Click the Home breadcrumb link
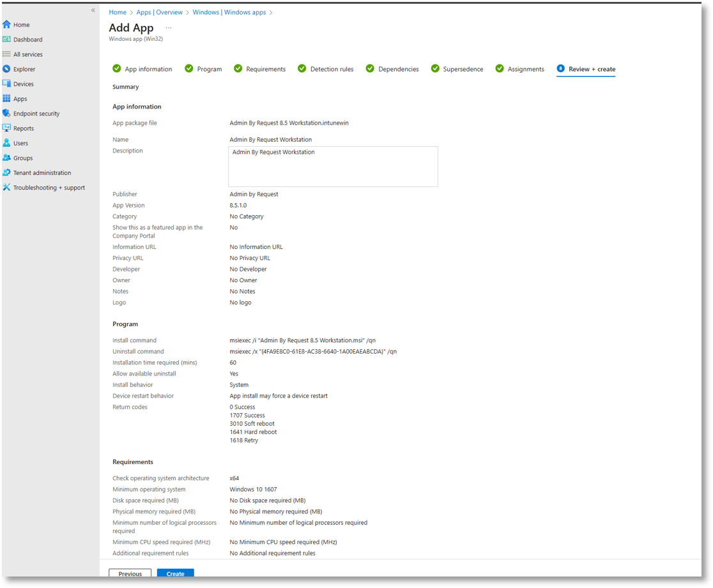The width and height of the screenshot is (713, 588). click(x=118, y=12)
